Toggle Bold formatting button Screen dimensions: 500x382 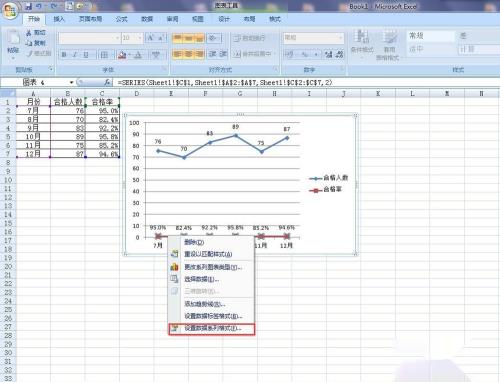pyautogui.click(x=64, y=54)
